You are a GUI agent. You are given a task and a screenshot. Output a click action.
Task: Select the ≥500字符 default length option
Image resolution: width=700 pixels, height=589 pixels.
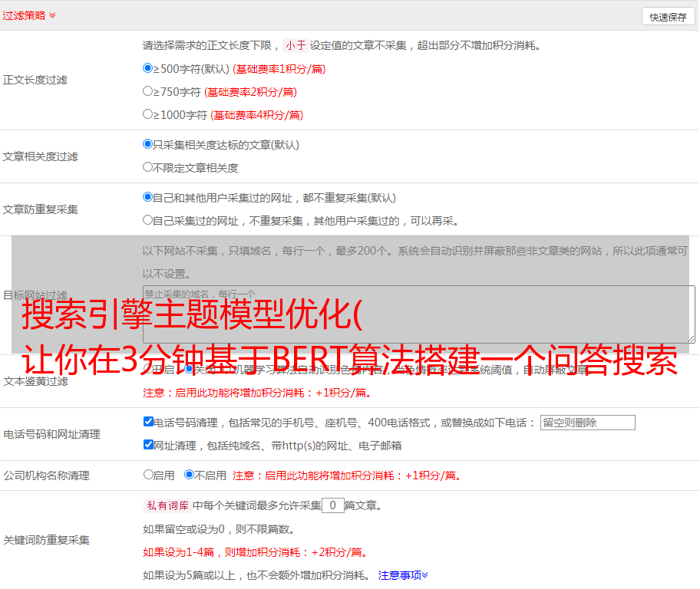tap(148, 68)
